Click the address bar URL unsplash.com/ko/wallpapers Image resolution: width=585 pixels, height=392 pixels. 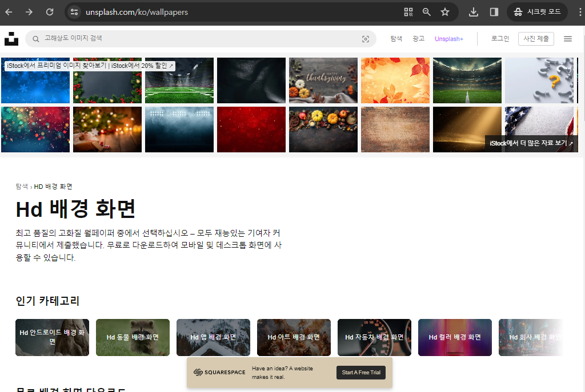(x=137, y=12)
